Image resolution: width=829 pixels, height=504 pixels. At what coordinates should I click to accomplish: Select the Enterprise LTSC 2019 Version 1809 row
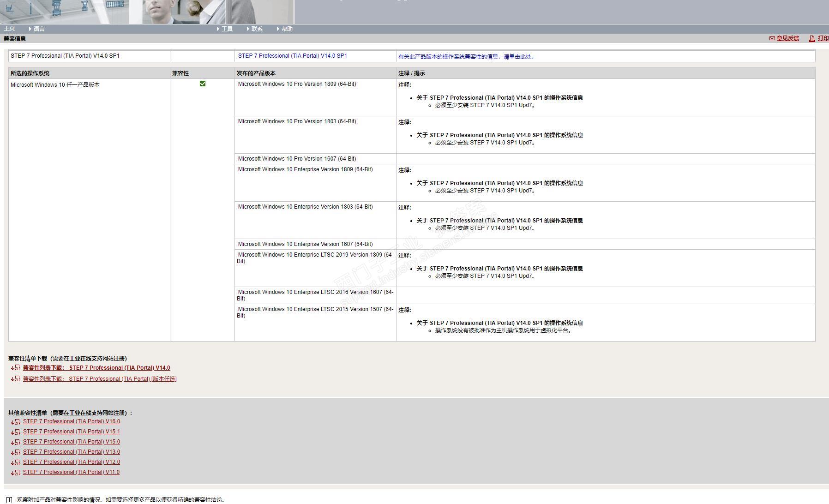click(x=525, y=268)
